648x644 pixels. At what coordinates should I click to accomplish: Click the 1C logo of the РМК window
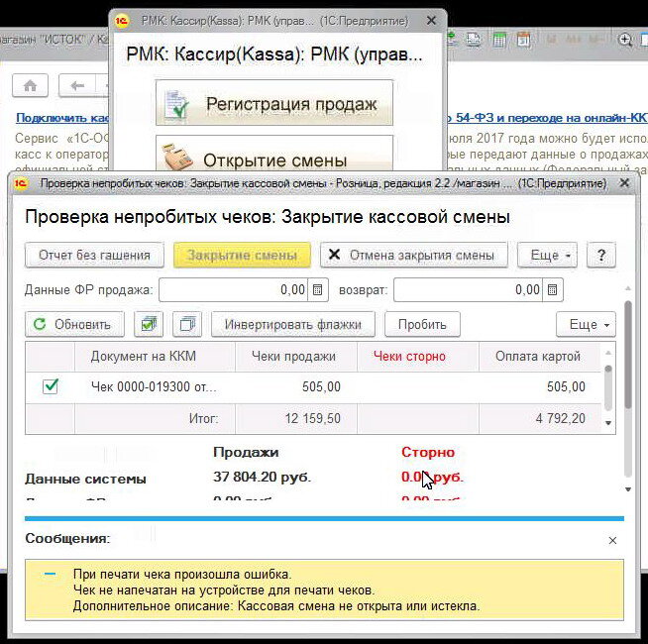click(x=122, y=21)
